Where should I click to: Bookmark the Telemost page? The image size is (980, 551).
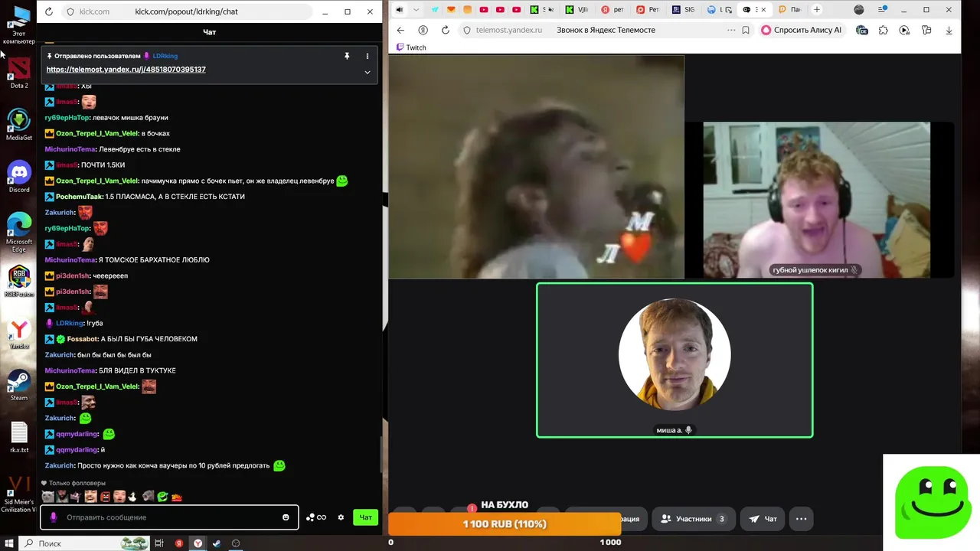[746, 30]
